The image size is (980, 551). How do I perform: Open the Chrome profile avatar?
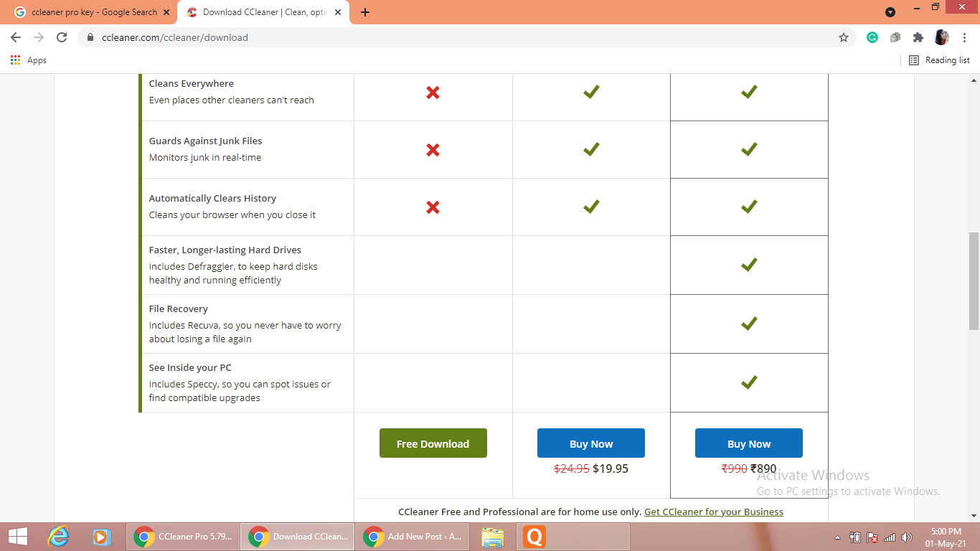click(941, 37)
